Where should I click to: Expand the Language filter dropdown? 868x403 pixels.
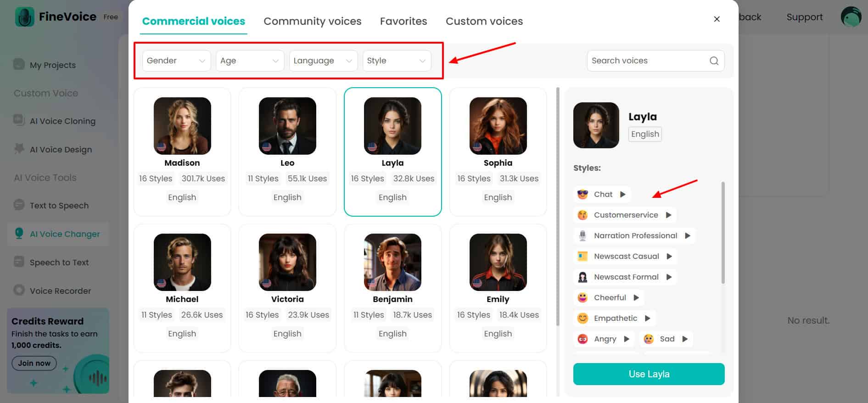[x=323, y=61]
